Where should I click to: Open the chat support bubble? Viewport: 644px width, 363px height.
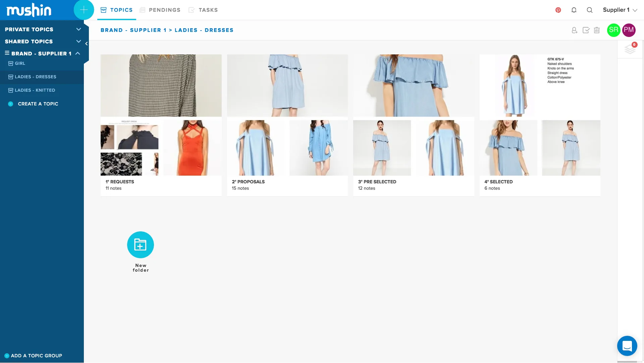pos(627,346)
